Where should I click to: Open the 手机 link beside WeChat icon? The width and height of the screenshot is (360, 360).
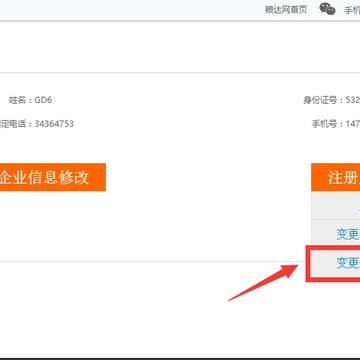pyautogui.click(x=352, y=10)
